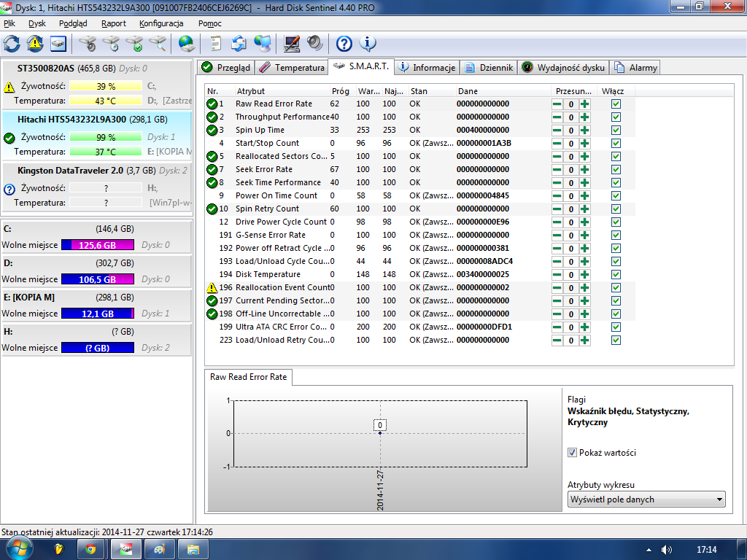Click the green check icon beside Hitachi health
Viewport: 747px width, 560px height.
(9, 138)
